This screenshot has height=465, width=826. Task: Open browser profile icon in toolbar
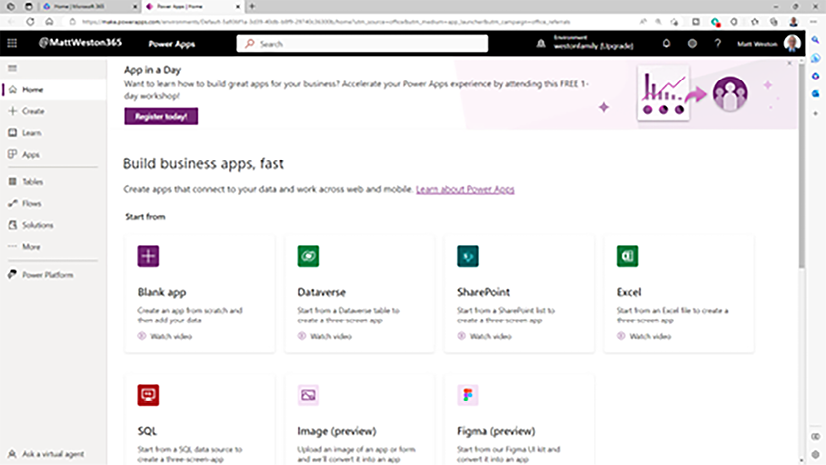pyautogui.click(x=793, y=22)
